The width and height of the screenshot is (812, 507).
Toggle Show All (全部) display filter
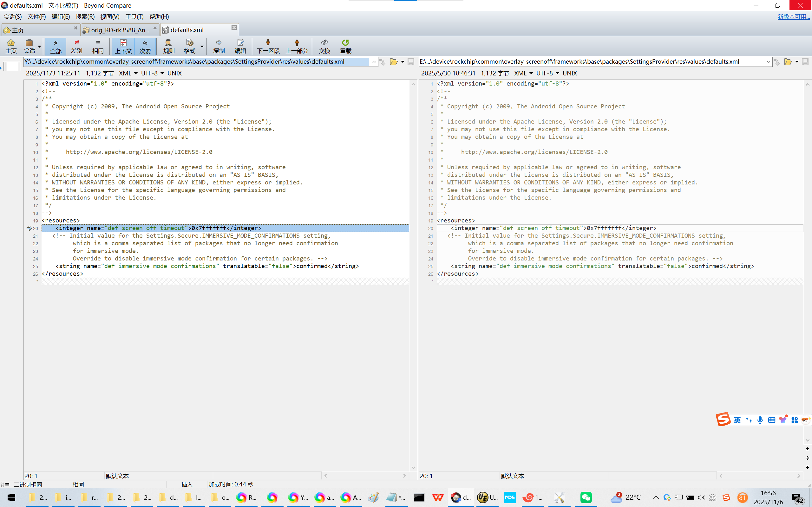coord(56,46)
